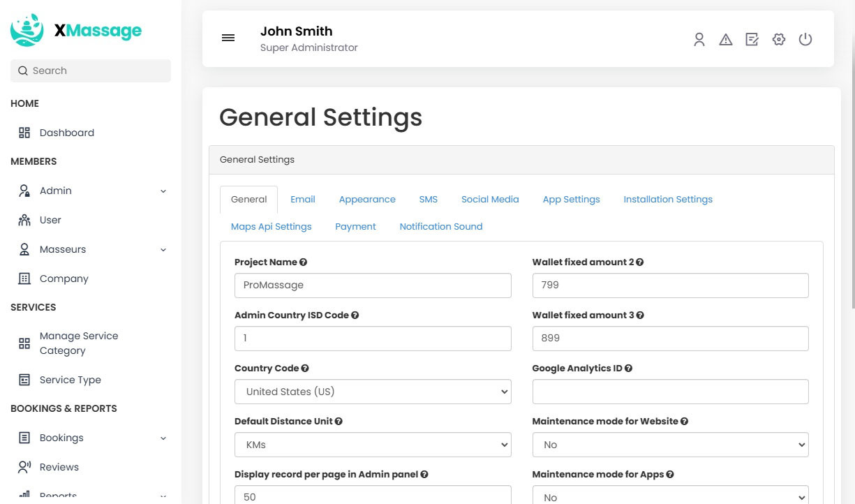Image resolution: width=855 pixels, height=504 pixels.
Task: Open the edit note icon in header
Action: click(752, 40)
